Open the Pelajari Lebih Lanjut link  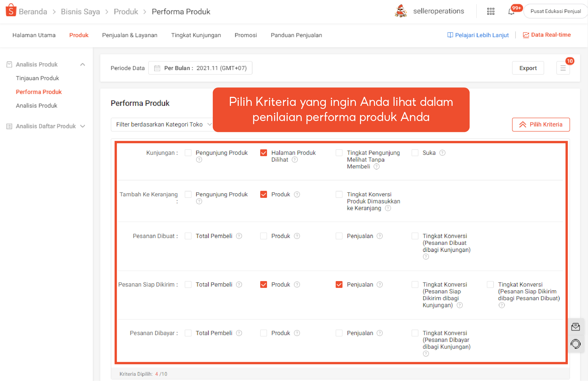point(478,35)
